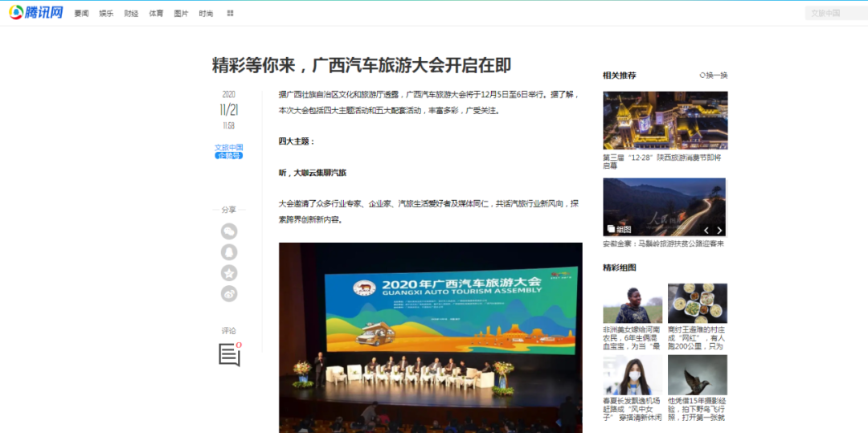
Task: Refresh recommendations with 换一换
Action: pos(713,76)
